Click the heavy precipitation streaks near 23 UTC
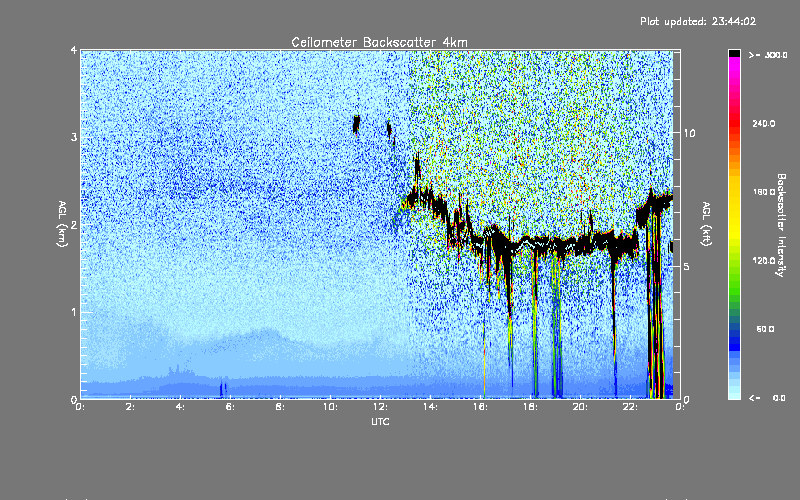Screen dimensions: 800x500 655,306
